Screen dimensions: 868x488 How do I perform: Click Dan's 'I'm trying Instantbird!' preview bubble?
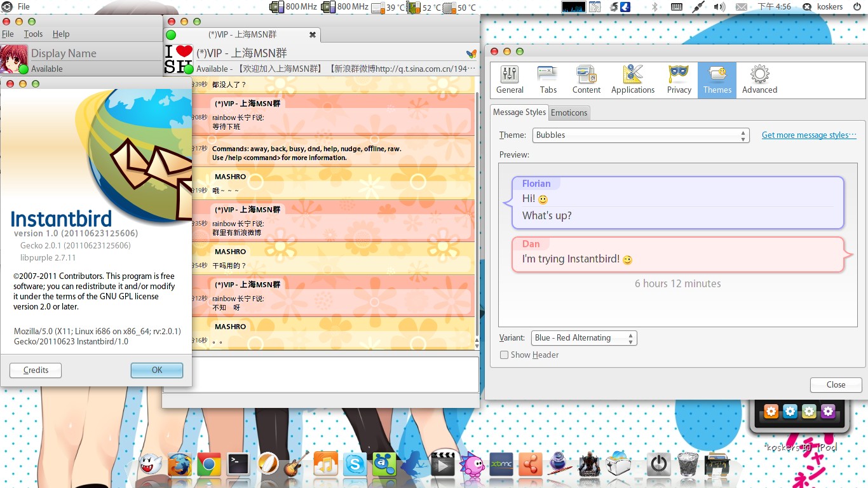pos(677,254)
